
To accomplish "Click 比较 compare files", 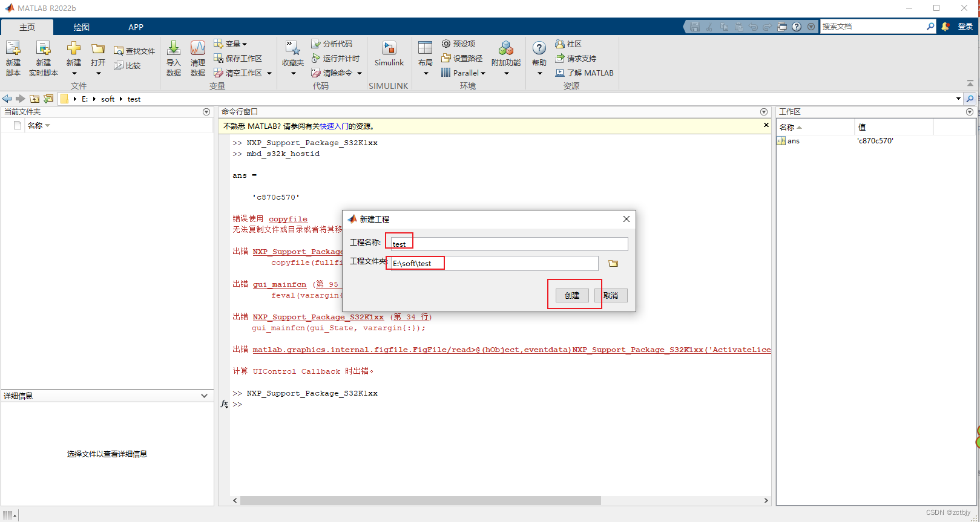I will click(128, 65).
